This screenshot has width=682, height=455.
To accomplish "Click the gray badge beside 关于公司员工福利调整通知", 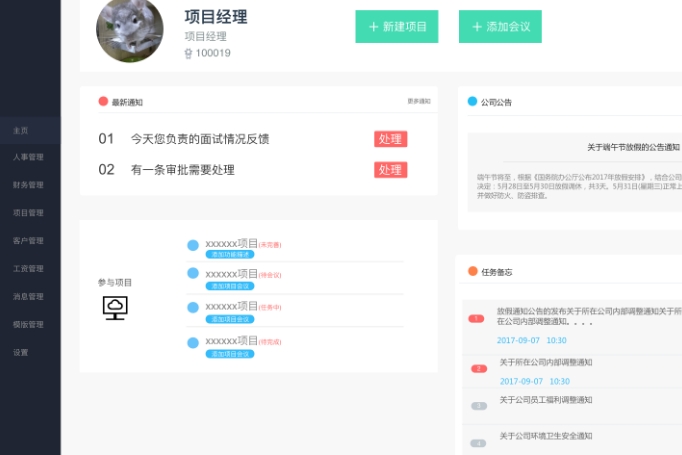I will [x=478, y=405].
